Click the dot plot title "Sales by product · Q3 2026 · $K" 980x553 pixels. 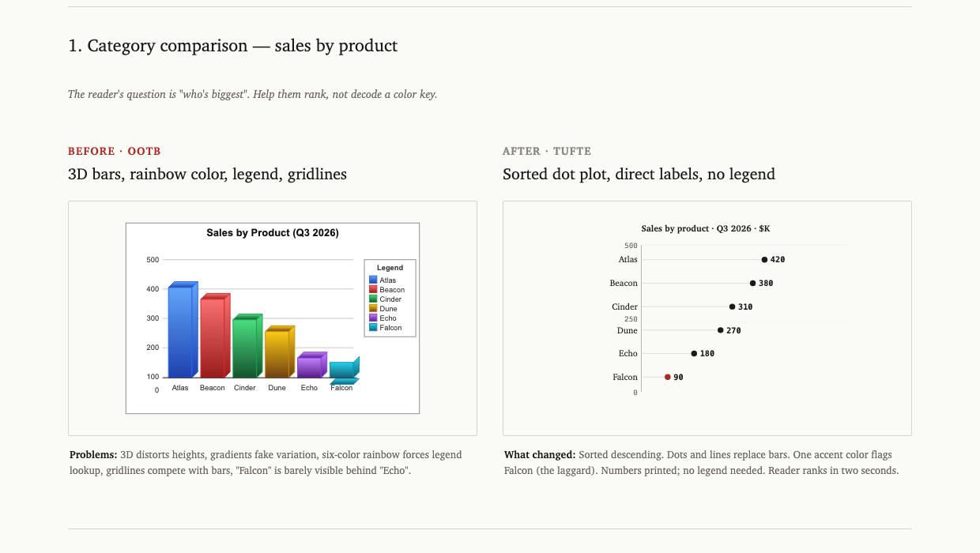tap(706, 228)
